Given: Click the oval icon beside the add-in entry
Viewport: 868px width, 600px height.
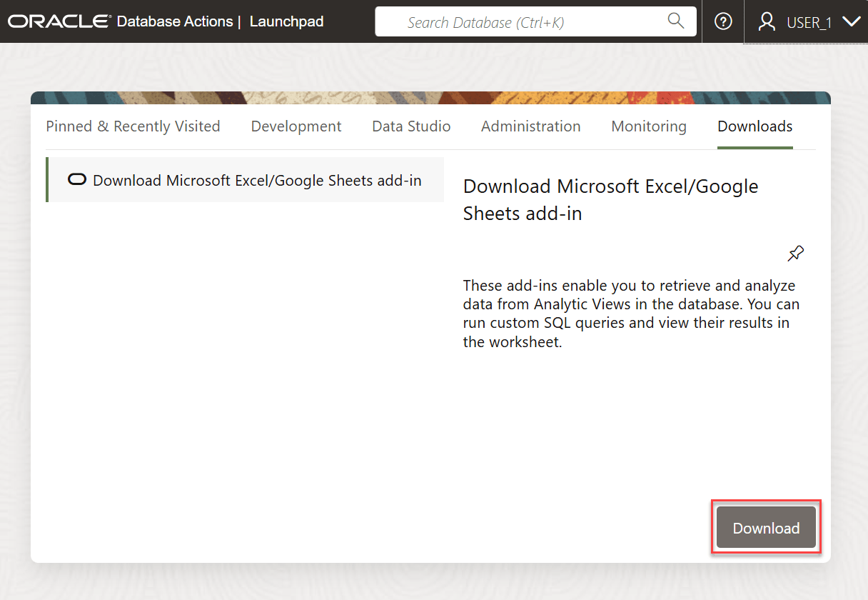Looking at the screenshot, I should tap(76, 179).
